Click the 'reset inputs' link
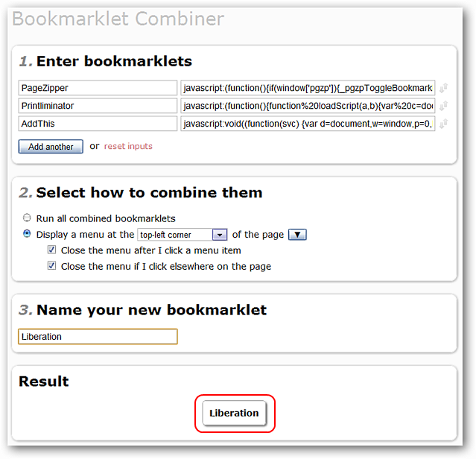The image size is (476, 459). coord(128,146)
